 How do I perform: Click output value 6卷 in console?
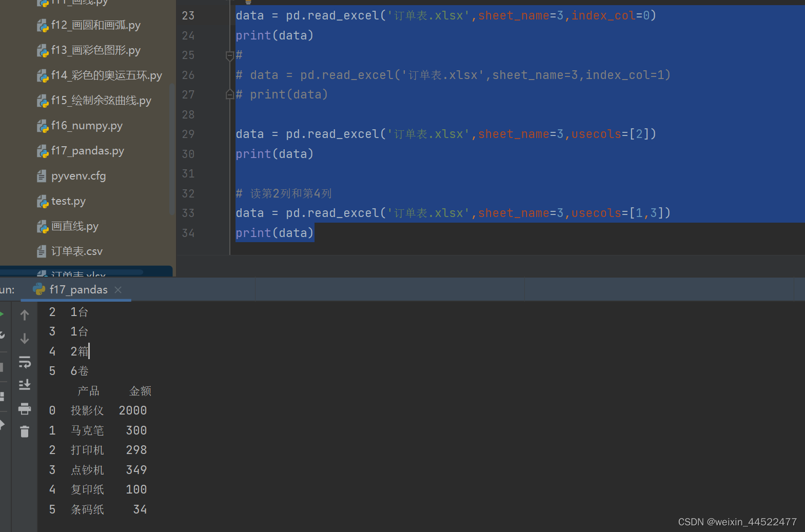tap(80, 371)
